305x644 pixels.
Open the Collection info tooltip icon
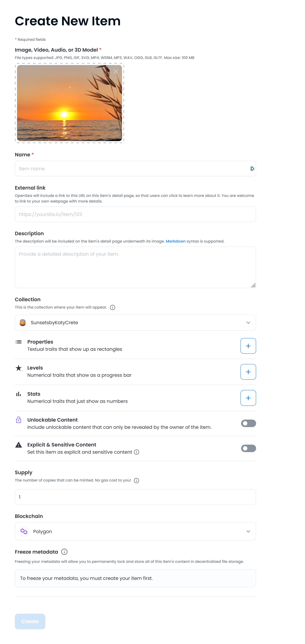tap(112, 307)
